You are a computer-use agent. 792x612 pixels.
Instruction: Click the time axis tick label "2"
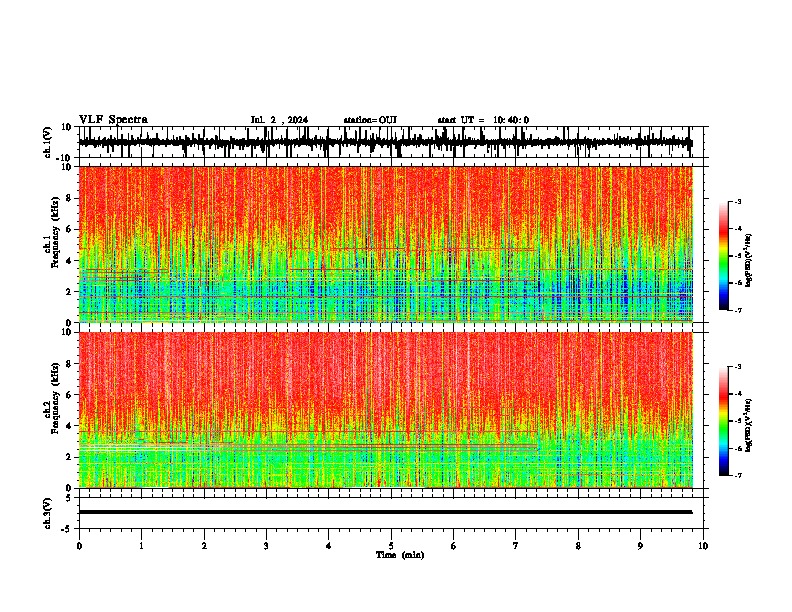coord(204,546)
